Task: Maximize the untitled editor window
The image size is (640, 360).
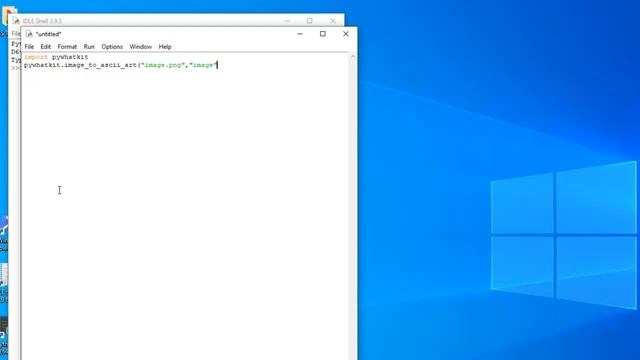Action: point(322,34)
